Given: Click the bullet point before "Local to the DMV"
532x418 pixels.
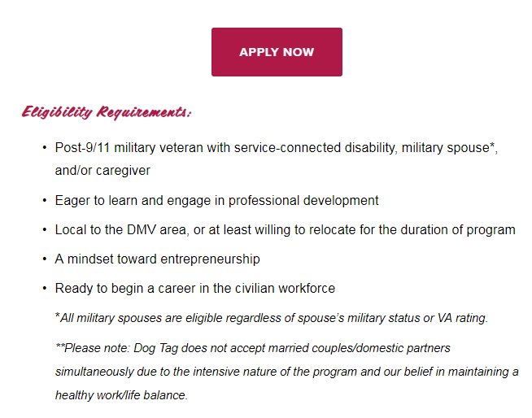Looking at the screenshot, I should pos(44,229).
